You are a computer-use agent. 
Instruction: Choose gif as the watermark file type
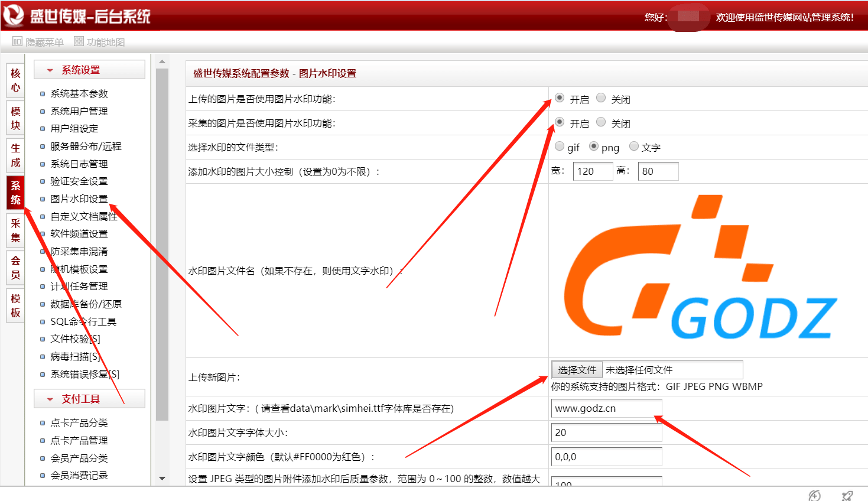pyautogui.click(x=558, y=147)
